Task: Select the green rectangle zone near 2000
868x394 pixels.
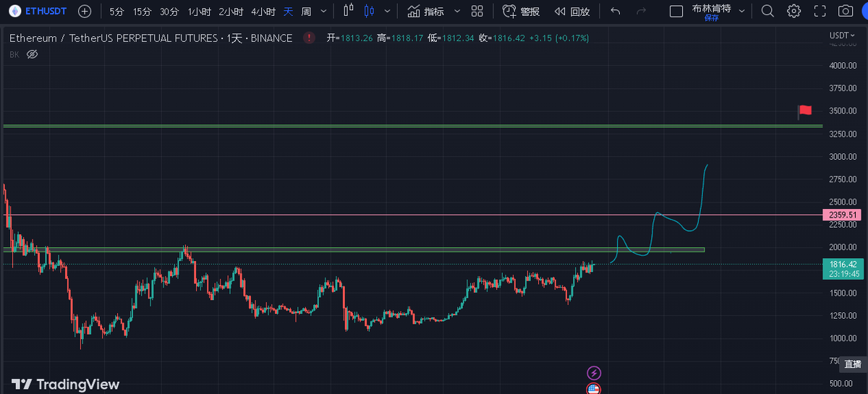Action: 354,250
